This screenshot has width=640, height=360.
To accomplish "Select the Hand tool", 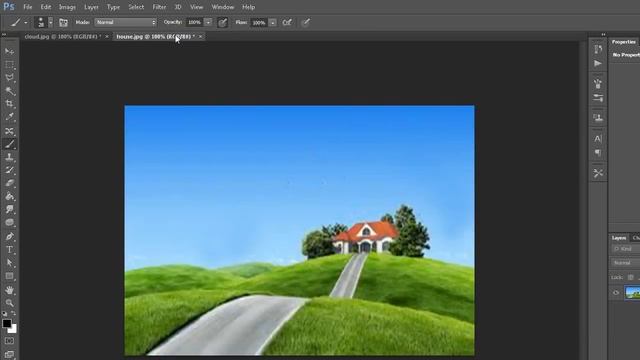I will 9,290.
